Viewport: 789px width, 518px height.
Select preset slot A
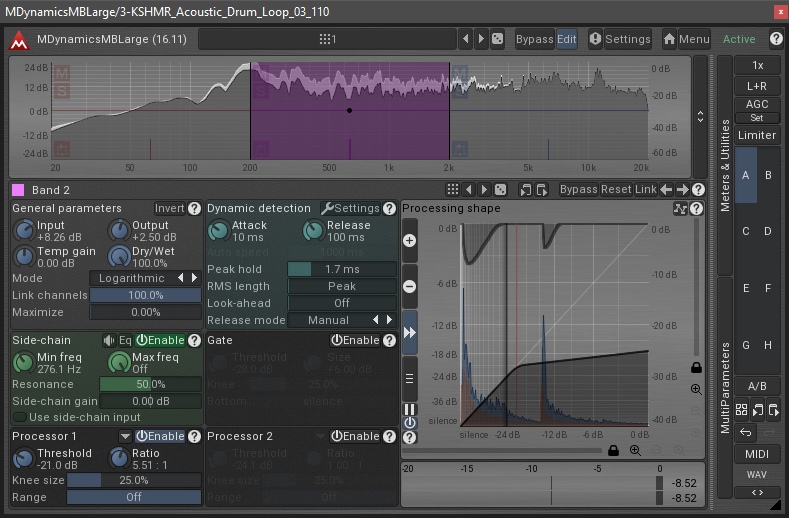746,175
